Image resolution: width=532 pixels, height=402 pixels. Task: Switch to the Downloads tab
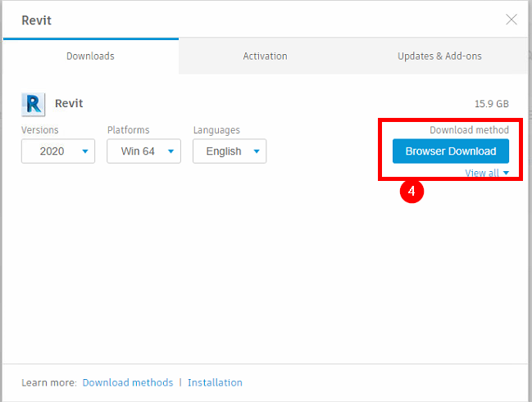[x=91, y=56]
